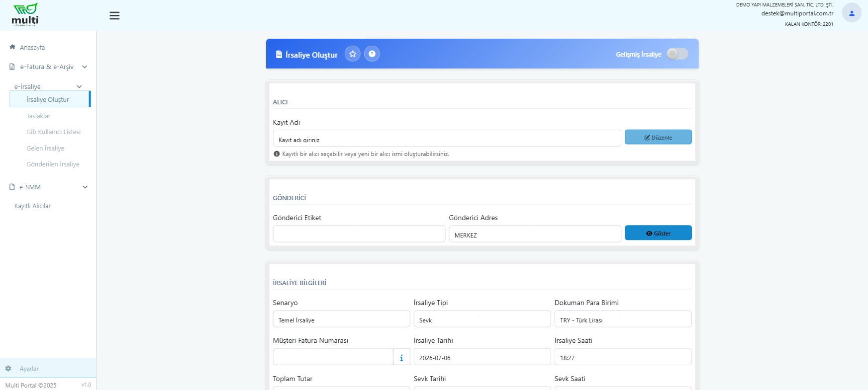
Task: Open the Dokuman Para Birimi dropdown
Action: pyautogui.click(x=623, y=319)
